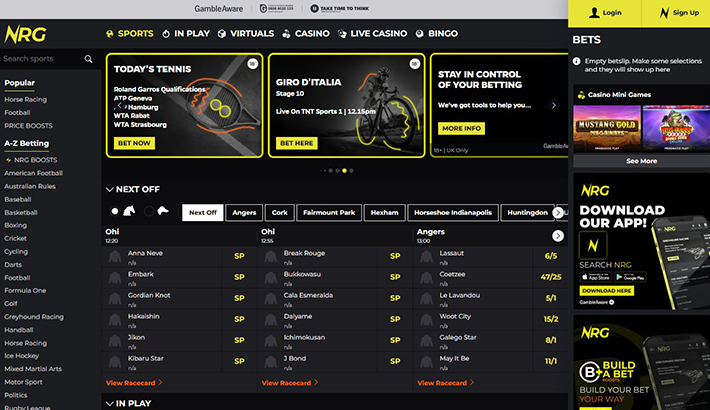The width and height of the screenshot is (710, 410).
Task: Click the Login user icon
Action: pyautogui.click(x=594, y=13)
